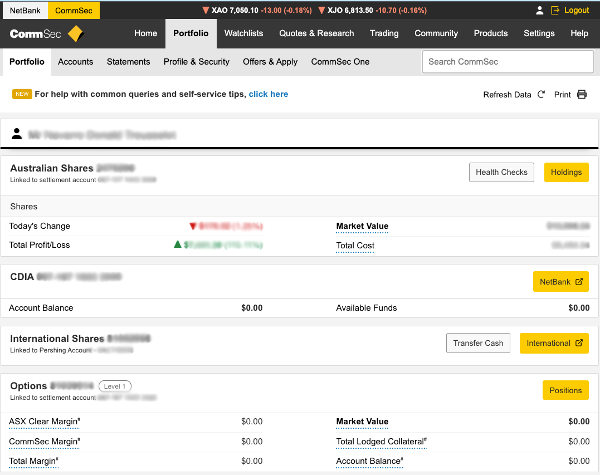Click the CDIA heading
This screenshot has width=600, height=475.
[22, 276]
